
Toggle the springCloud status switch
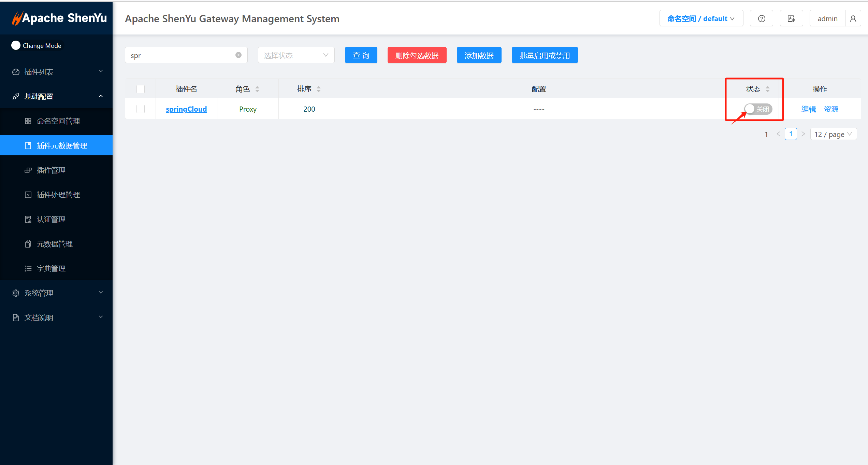pos(758,109)
